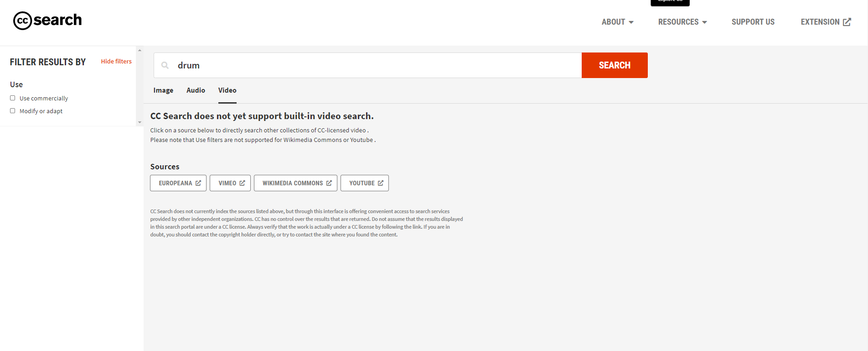Open the VIMEO source button
Screen dimensions: 868x351
tap(230, 183)
